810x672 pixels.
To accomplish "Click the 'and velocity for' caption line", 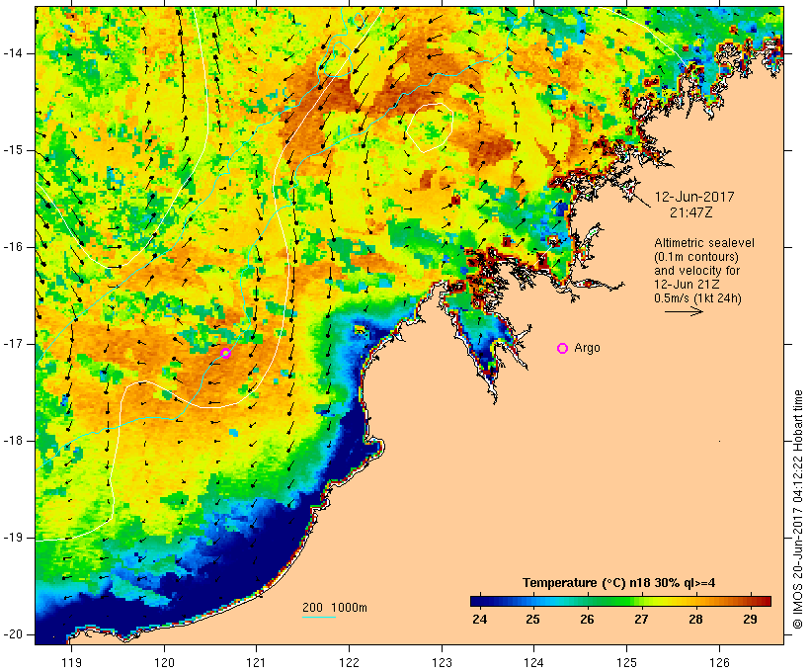I will tap(696, 271).
